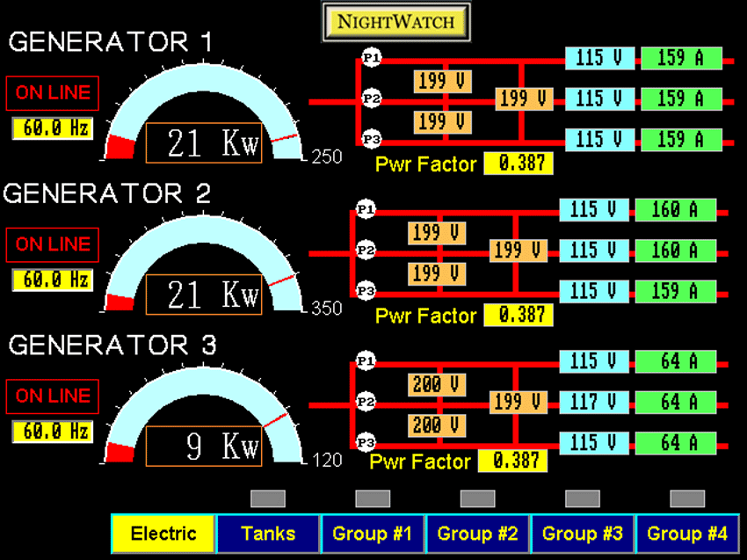The height and width of the screenshot is (560, 747).
Task: Select Generator 3 P1 phase node
Action: tap(365, 361)
